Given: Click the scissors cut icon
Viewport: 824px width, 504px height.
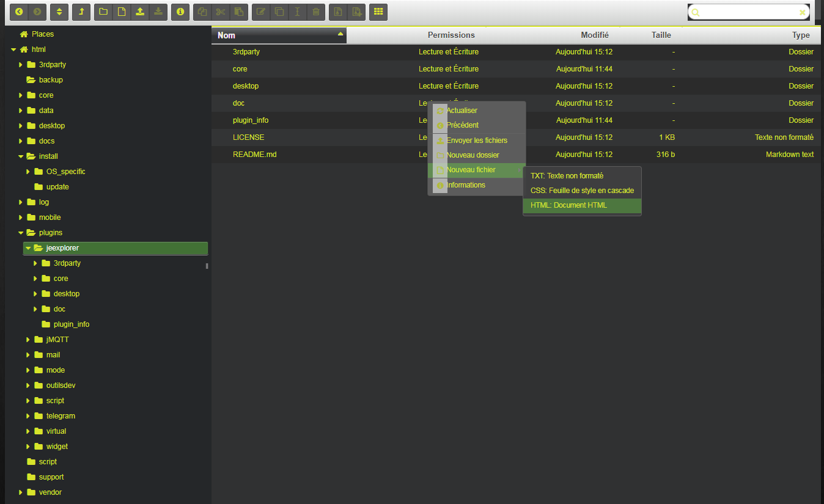Looking at the screenshot, I should pyautogui.click(x=221, y=12).
